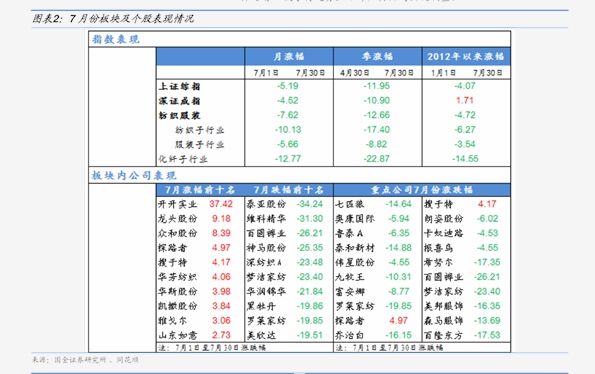Screen dimensions: 595x374
Task: Click the value 3.98 for 华斯股份
Action: (221, 292)
